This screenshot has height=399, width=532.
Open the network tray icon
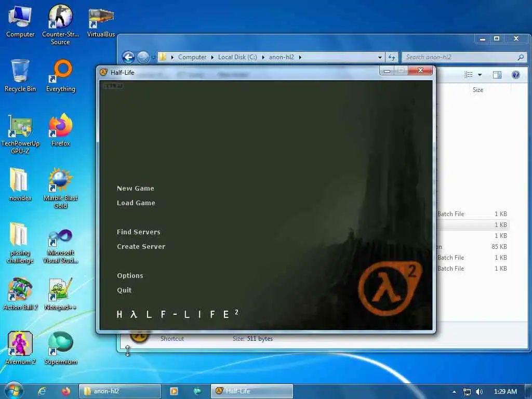467,392
